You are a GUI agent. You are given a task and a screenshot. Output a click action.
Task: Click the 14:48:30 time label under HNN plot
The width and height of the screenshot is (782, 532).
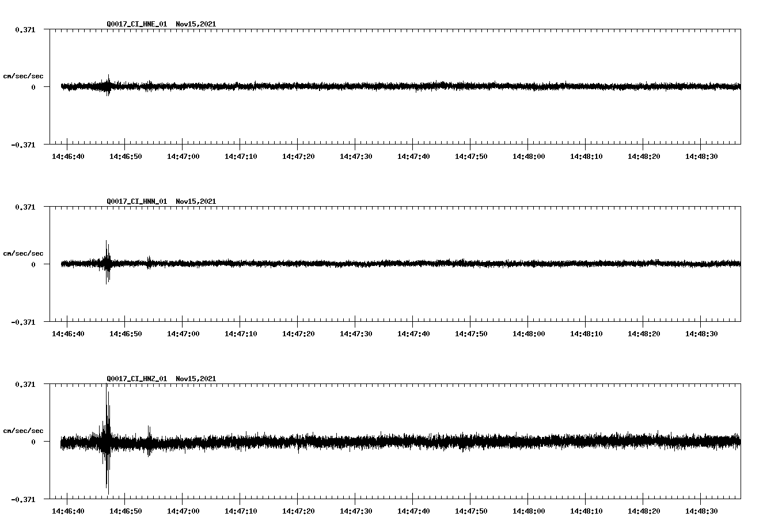[701, 334]
